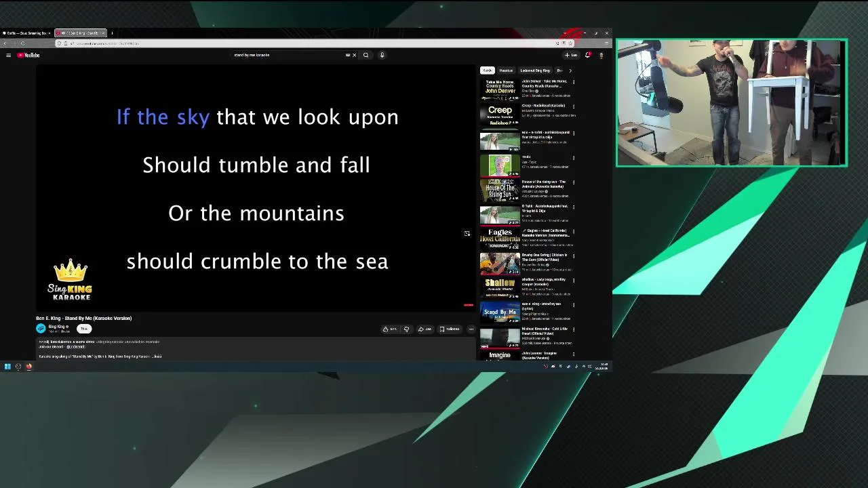Open John Denver Country Roads karaoke thumbnail
The image size is (868, 488).
500,89
